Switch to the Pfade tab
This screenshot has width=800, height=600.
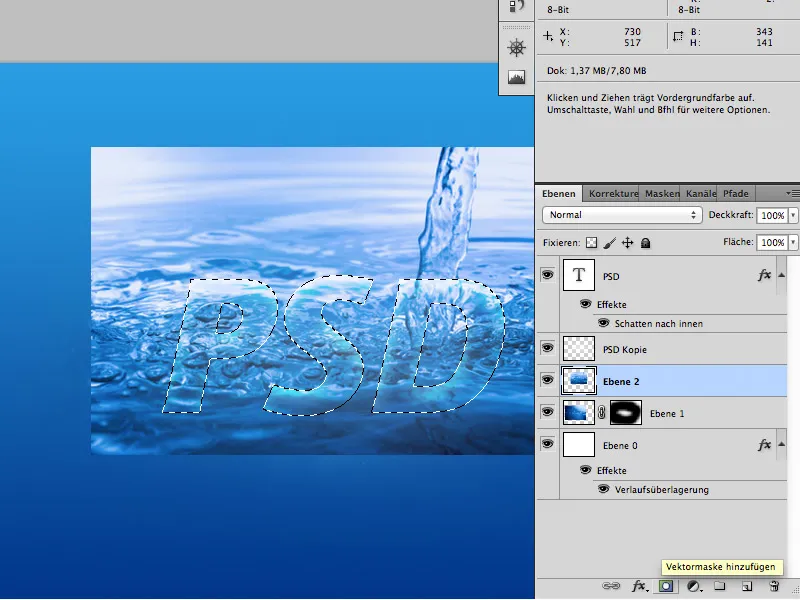click(x=736, y=193)
